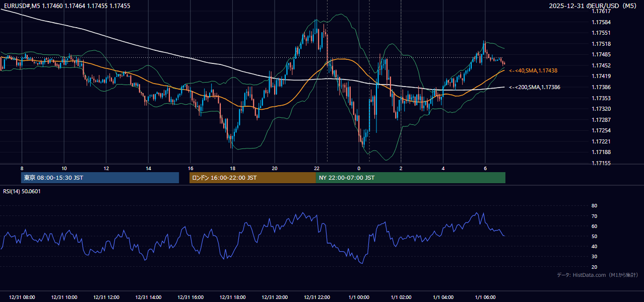Click the bottom date label 12/31 16:00
644x302 pixels.
tap(190, 297)
